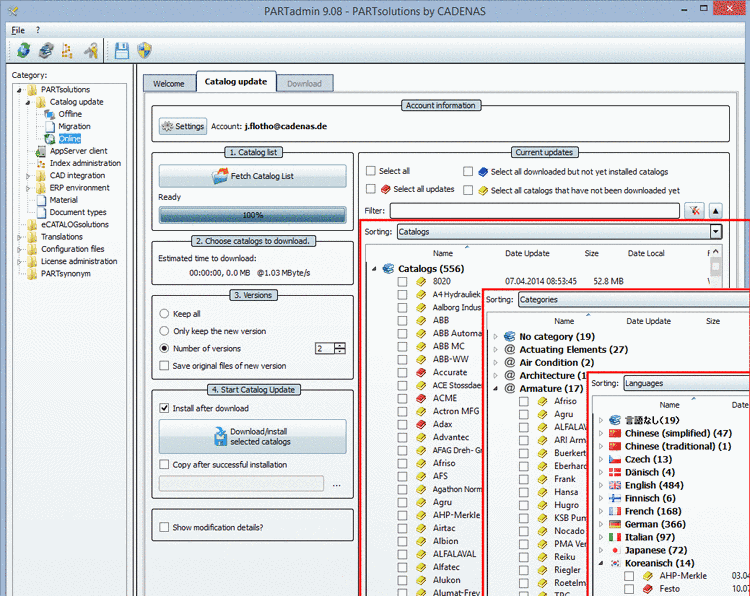Viewport: 750px width, 596px height.
Task: Collapse the Catalogs (556) tree node
Action: pyautogui.click(x=375, y=269)
